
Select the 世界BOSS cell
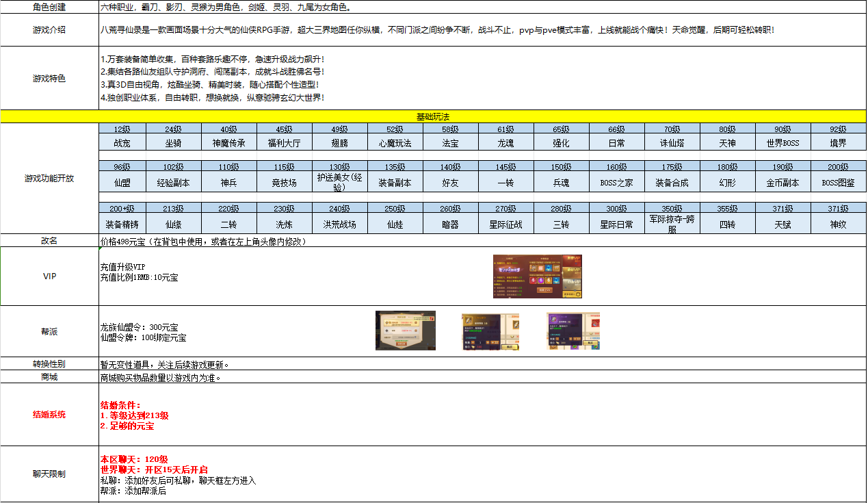tap(782, 144)
